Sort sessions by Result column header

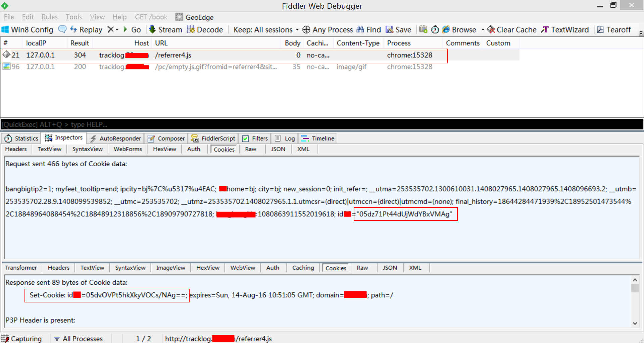tap(80, 43)
